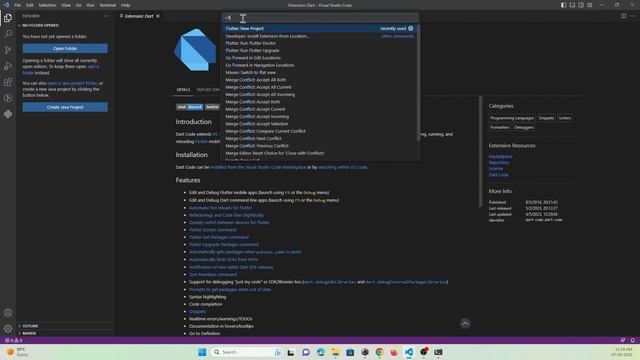
Task: Open the Edit menu
Action: (30, 5)
